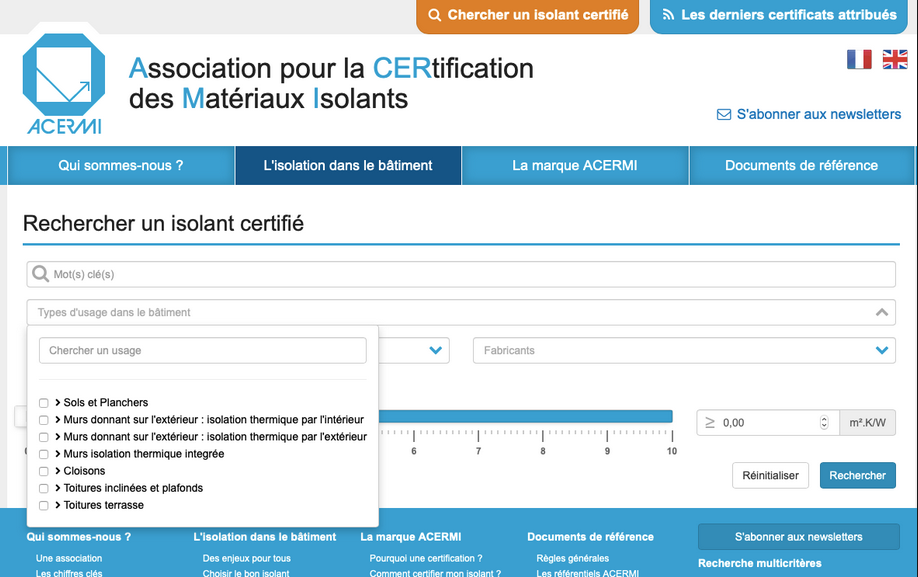Click the Chercher un usage field

click(x=203, y=351)
